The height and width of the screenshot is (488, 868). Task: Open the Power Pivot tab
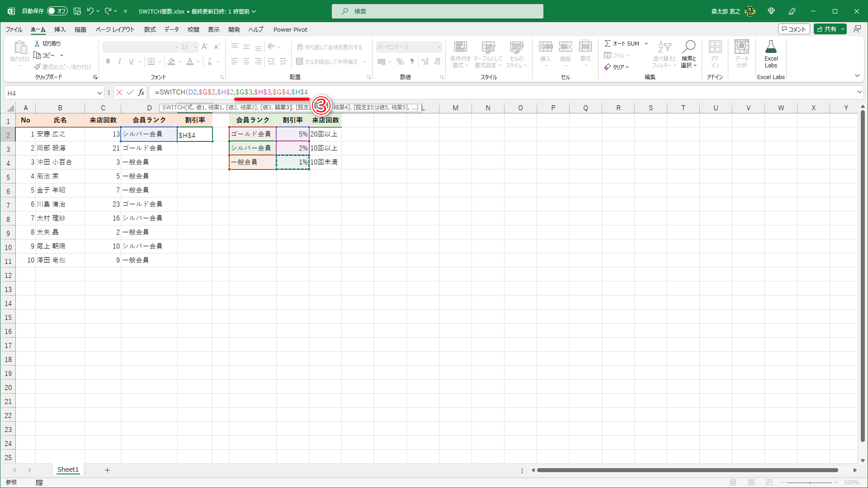pyautogui.click(x=290, y=29)
